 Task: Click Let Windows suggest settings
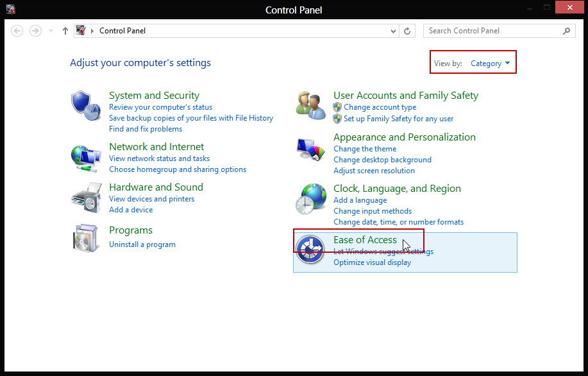pyautogui.click(x=383, y=252)
